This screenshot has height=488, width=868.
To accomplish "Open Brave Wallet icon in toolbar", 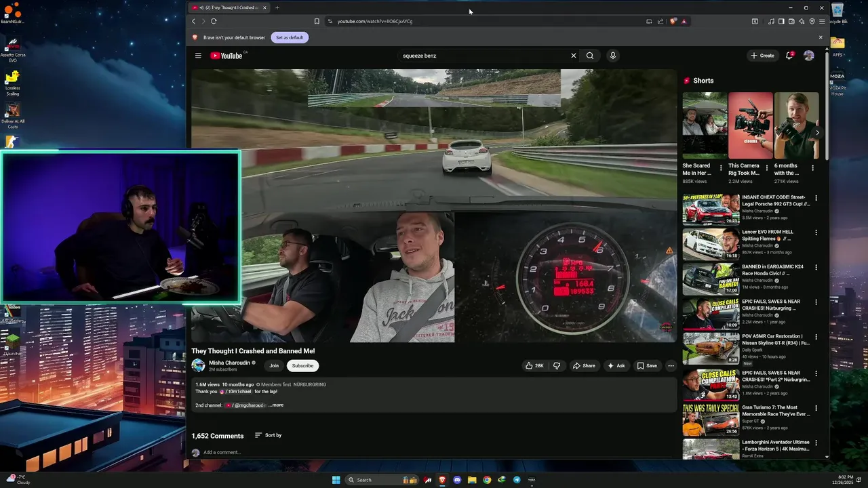I will click(791, 21).
